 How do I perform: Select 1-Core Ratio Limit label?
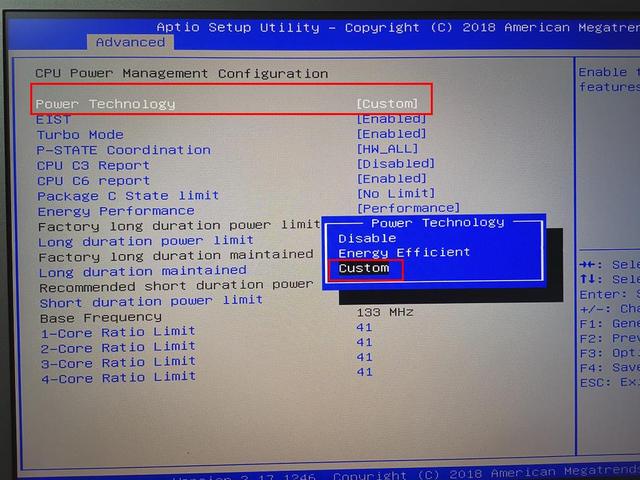(x=118, y=332)
